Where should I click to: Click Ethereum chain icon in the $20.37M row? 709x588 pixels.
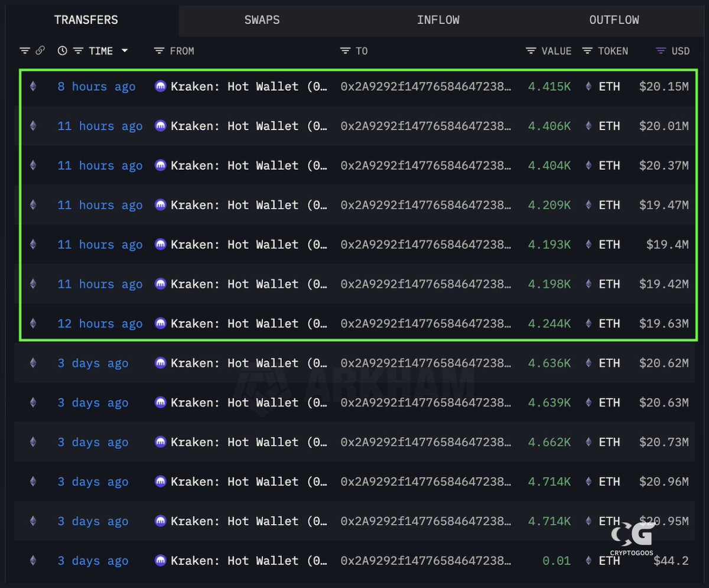[x=33, y=165]
